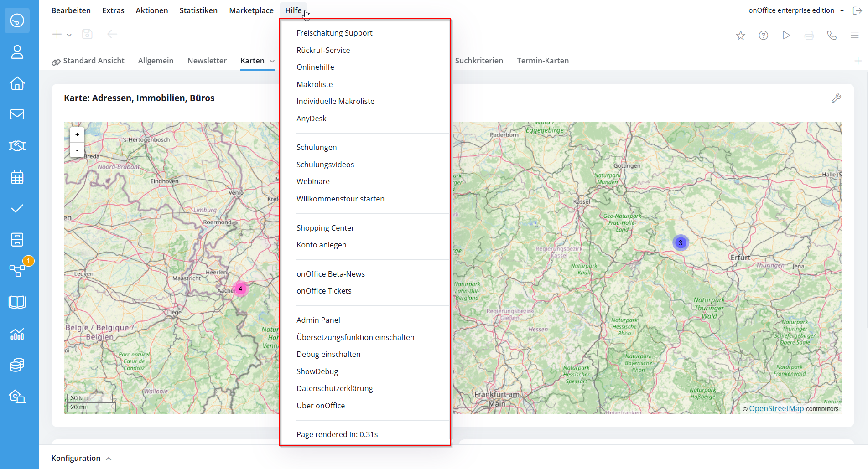868x469 pixels.
Task: Open the contacts/addresses sidebar icon
Action: click(17, 52)
